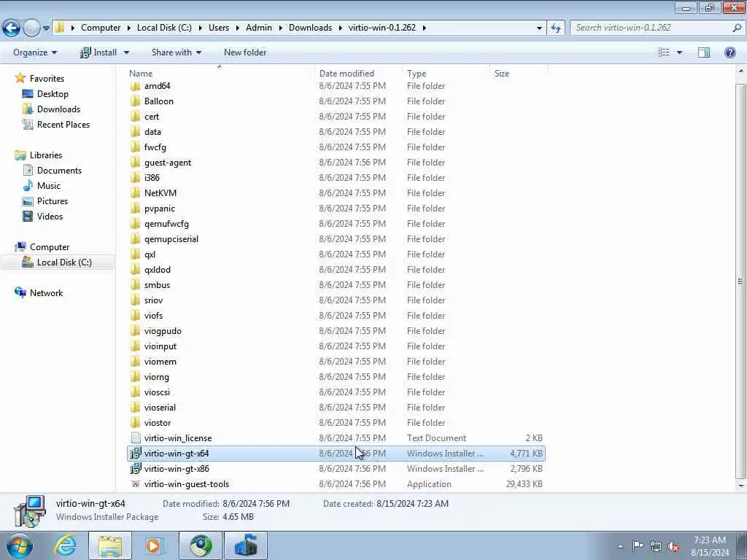Viewport: 747px width, 560px height.
Task: Click the Date modified column header
Action: click(x=358, y=74)
